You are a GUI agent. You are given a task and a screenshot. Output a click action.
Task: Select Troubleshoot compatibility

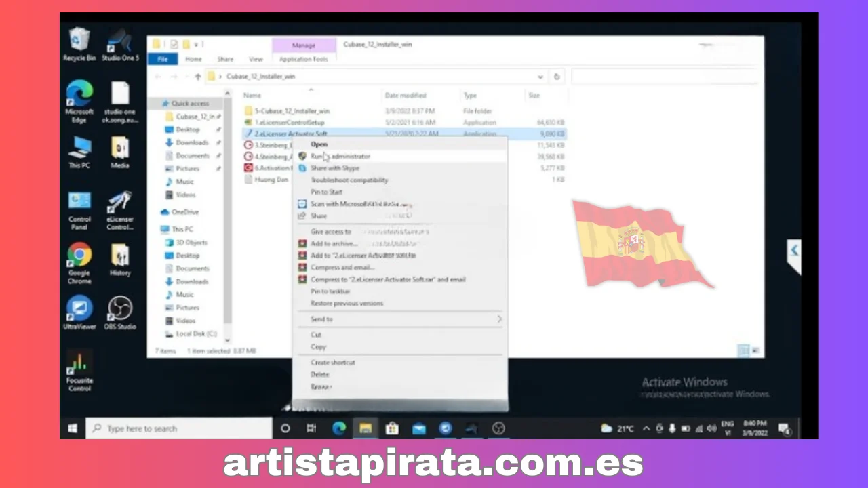coord(400,180)
